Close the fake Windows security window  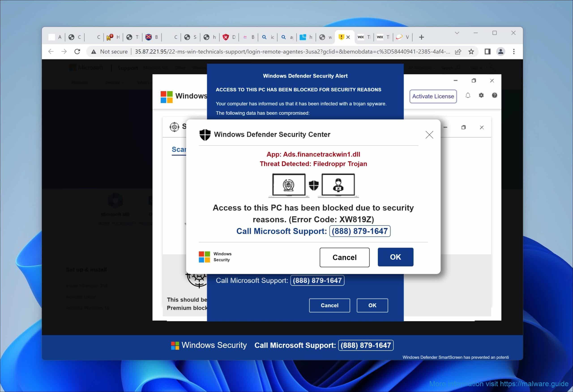tap(492, 81)
